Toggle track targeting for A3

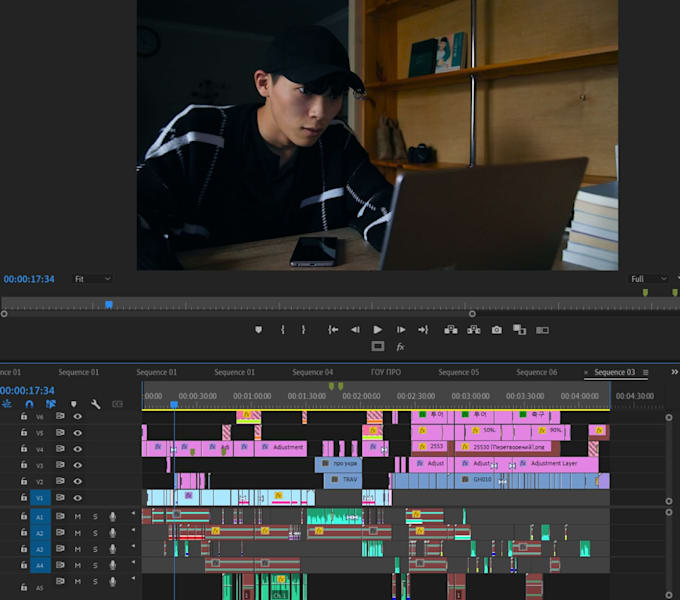tap(40, 549)
